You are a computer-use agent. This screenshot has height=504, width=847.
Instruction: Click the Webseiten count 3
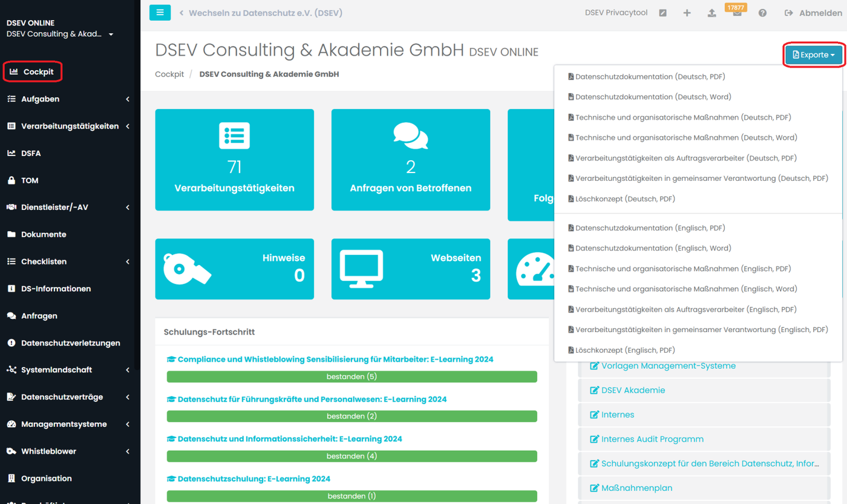(x=476, y=276)
